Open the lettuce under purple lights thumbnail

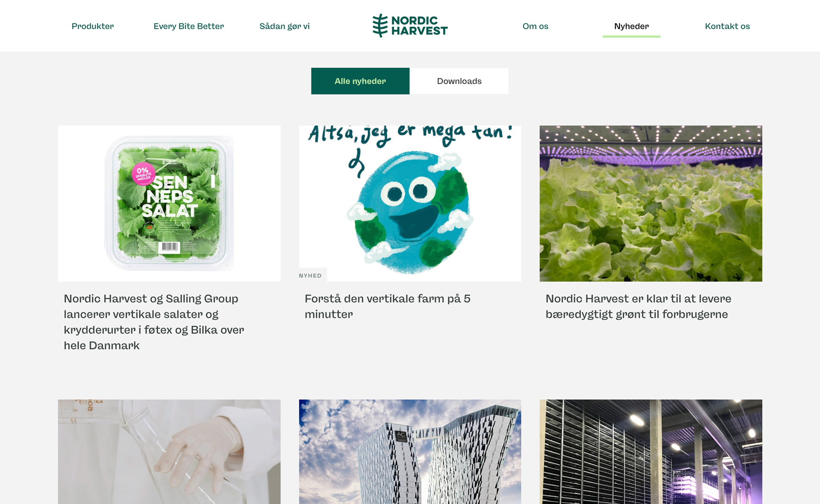(651, 203)
